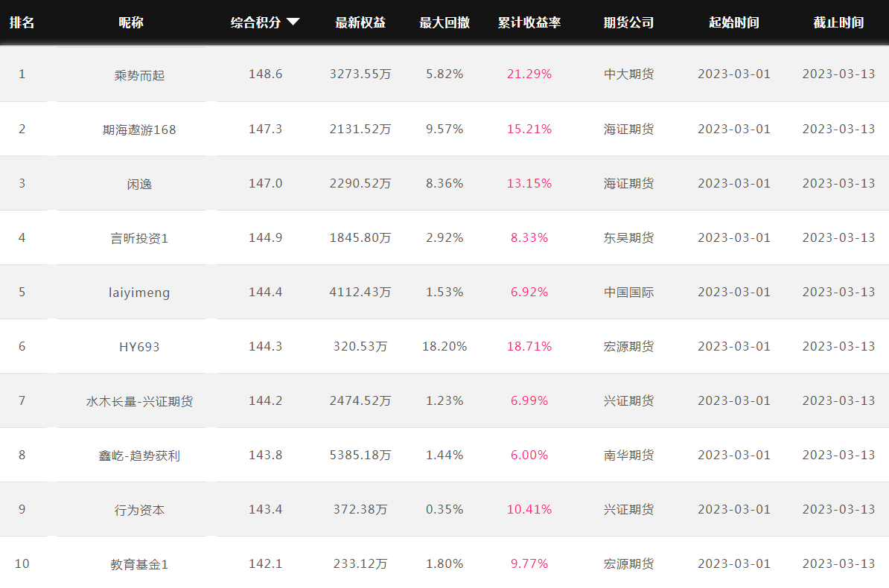Viewport: 889px width, 588px height.
Task: Select company 中国国际
Action: [628, 293]
